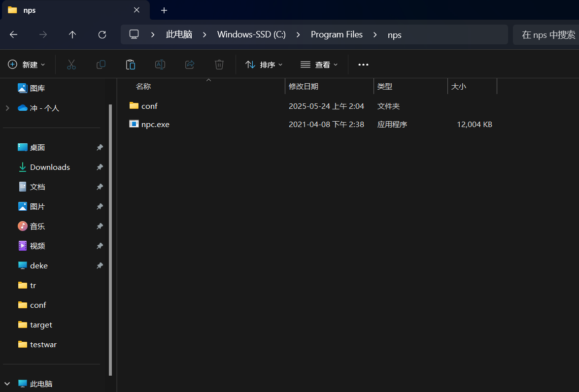The width and height of the screenshot is (579, 392).
Task: Click the nps breadcrumb segment
Action: coord(394,34)
